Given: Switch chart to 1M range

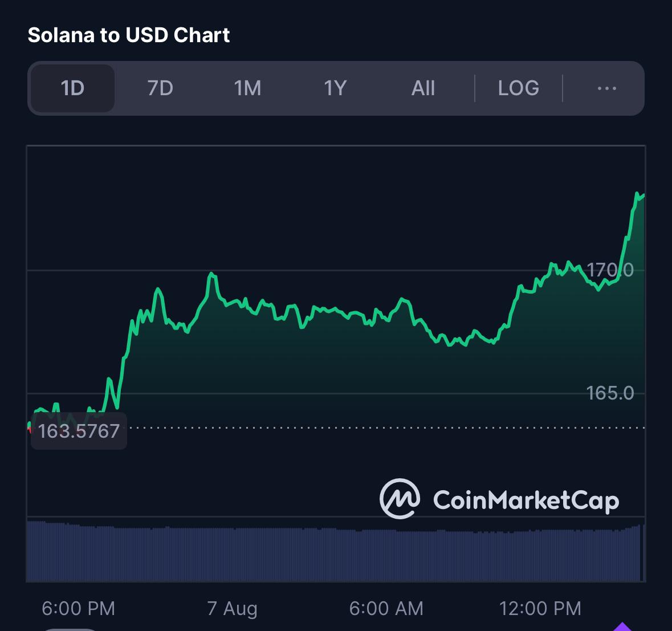Looking at the screenshot, I should point(247,88).
